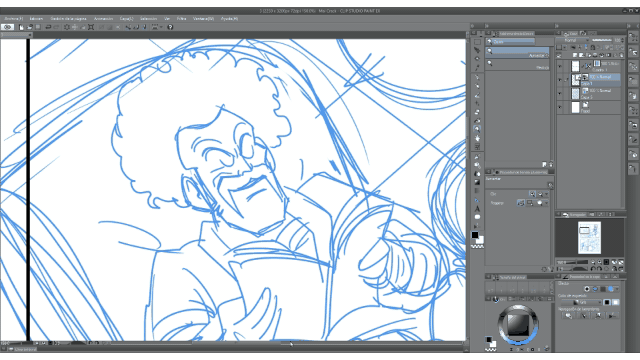The height and width of the screenshot is (360, 640).
Task: Click the black expression color button
Action: (607, 302)
